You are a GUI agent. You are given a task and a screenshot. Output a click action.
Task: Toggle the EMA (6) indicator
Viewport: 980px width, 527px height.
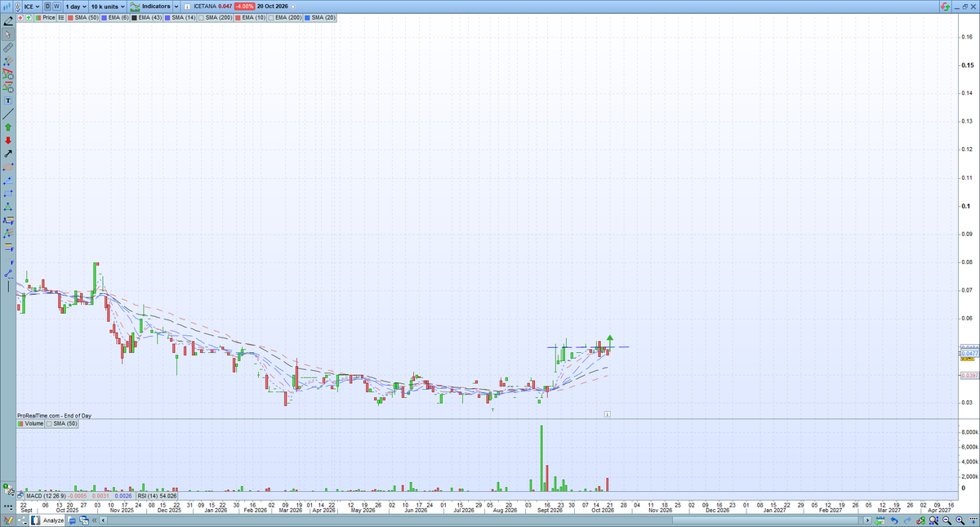[x=114, y=17]
